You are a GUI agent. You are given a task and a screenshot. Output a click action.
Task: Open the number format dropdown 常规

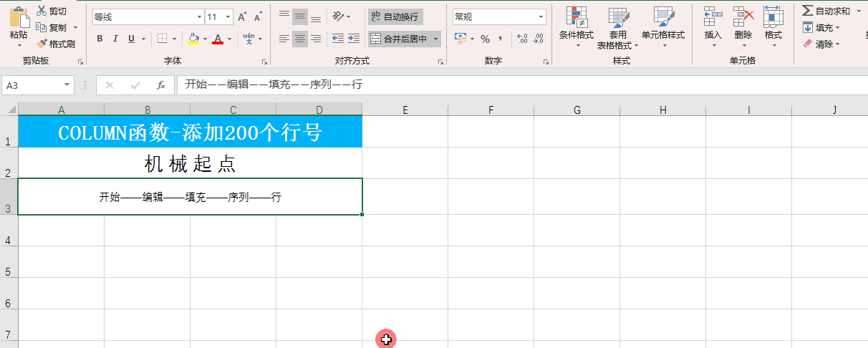540,16
